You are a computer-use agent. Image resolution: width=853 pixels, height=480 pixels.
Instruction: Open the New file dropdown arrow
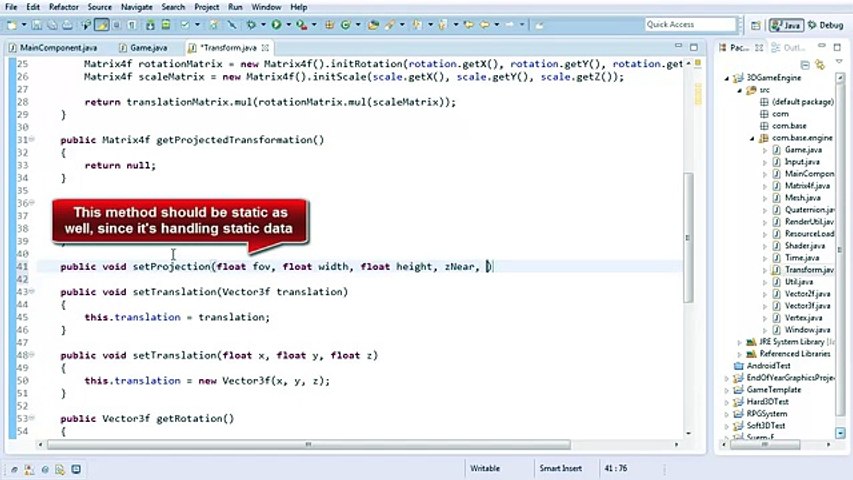point(23,25)
